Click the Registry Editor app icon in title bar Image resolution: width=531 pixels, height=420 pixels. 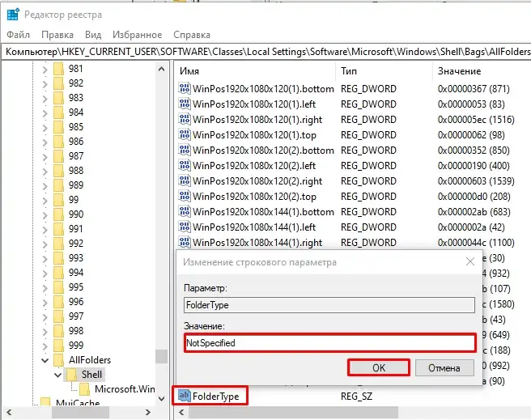coord(13,15)
